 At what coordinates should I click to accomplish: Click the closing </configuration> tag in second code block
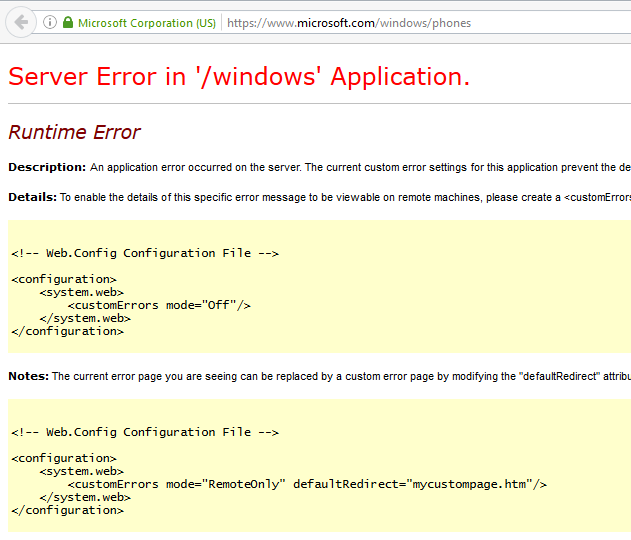[67, 510]
